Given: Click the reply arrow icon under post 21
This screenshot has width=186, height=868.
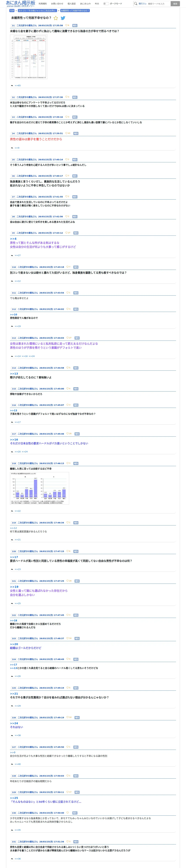Looking at the screenshot, I should coord(12,604).
